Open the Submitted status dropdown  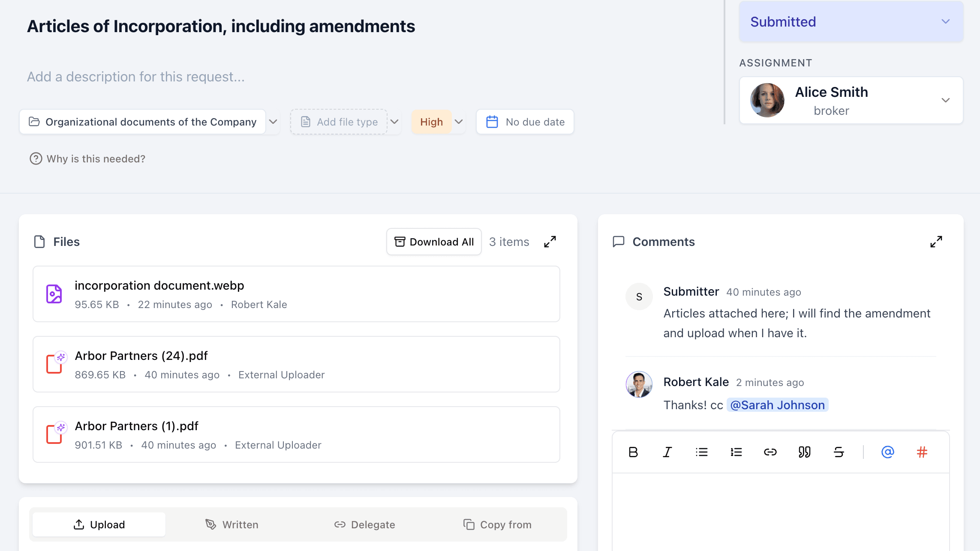tap(945, 21)
